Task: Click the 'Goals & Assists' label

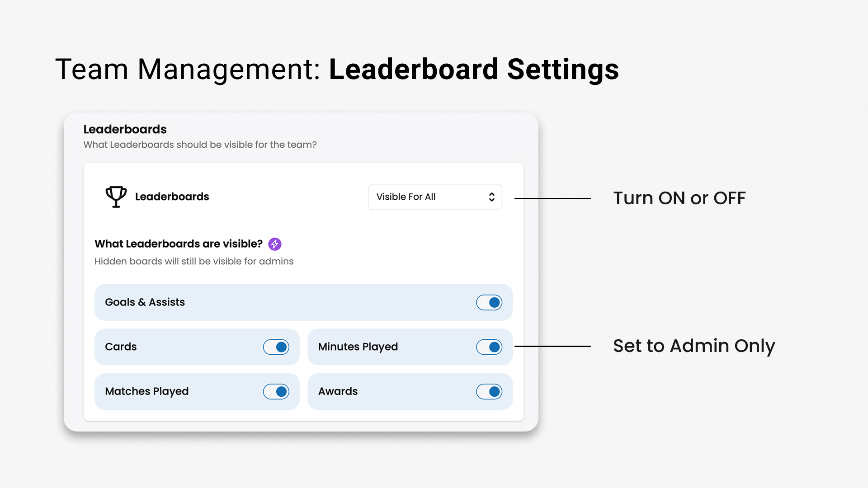Action: [x=145, y=302]
